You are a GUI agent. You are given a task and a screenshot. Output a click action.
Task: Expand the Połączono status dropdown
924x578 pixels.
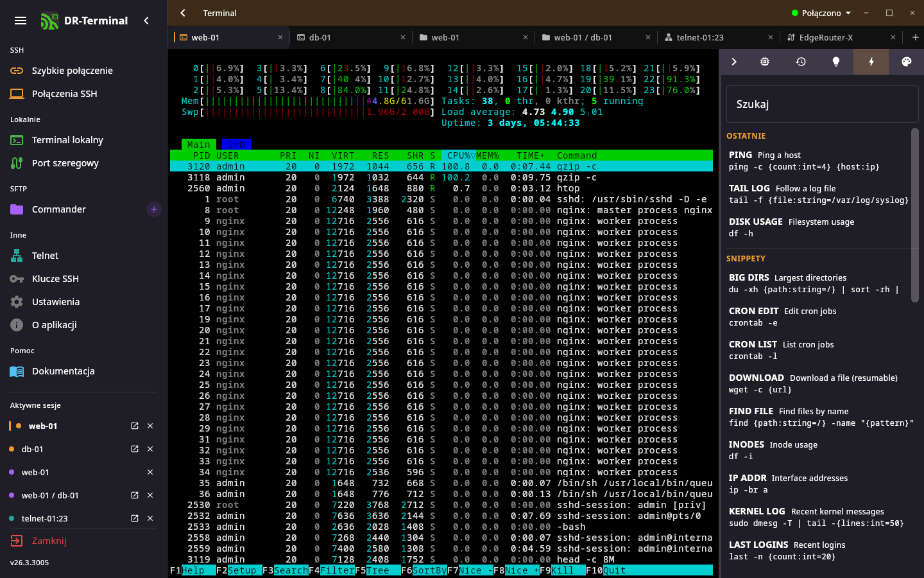[x=821, y=13]
